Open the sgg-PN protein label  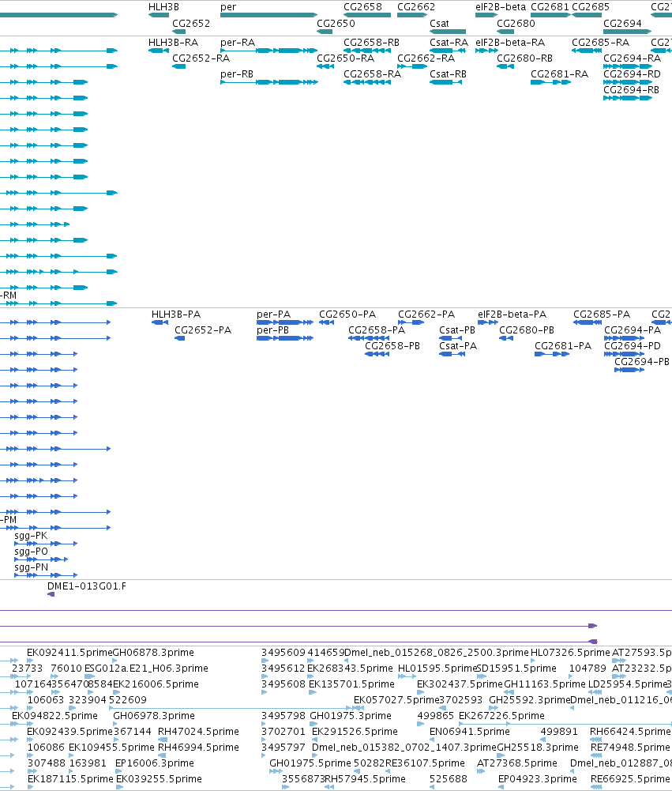click(x=32, y=567)
